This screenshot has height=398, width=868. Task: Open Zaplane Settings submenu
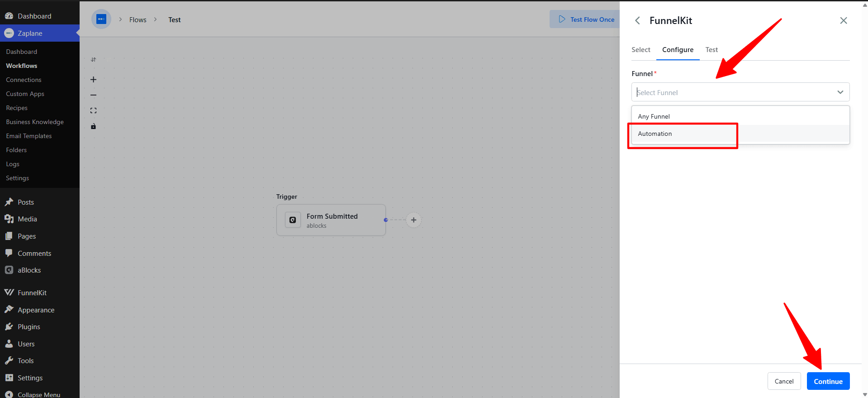pos(17,178)
